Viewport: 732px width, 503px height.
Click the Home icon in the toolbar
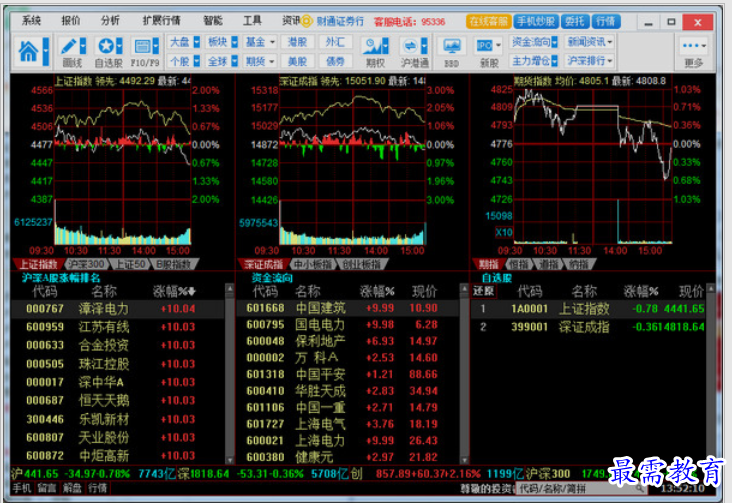pyautogui.click(x=29, y=50)
